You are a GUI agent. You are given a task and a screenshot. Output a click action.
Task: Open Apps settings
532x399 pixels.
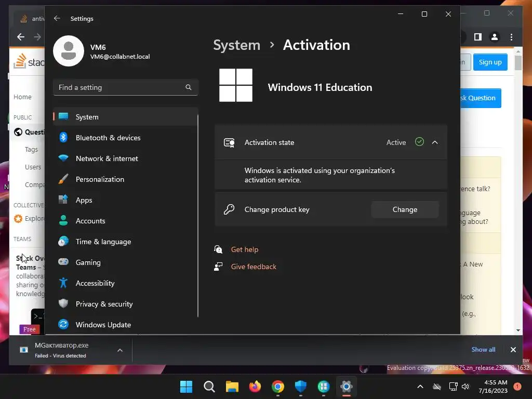point(125,200)
